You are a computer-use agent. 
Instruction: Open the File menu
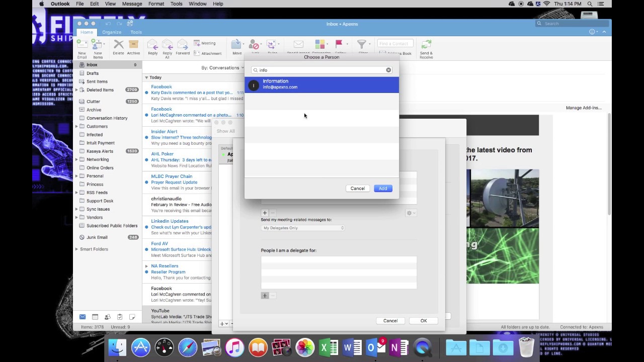(x=80, y=4)
